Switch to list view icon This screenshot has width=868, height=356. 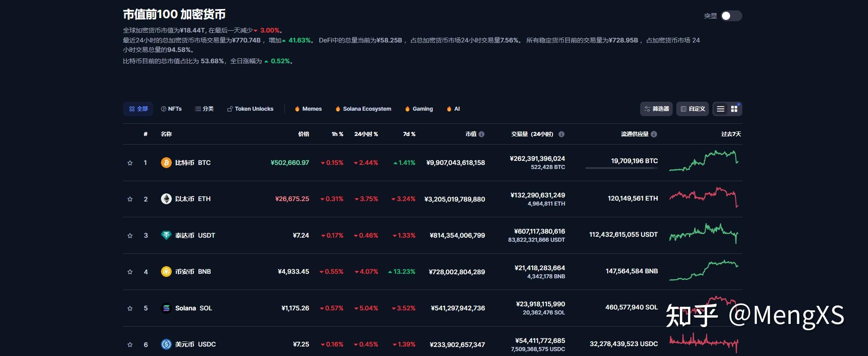tap(721, 109)
